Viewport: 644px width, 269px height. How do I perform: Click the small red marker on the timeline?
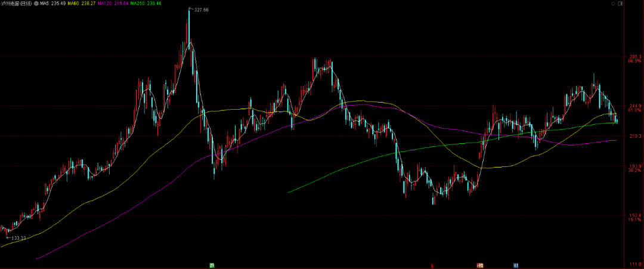432,265
